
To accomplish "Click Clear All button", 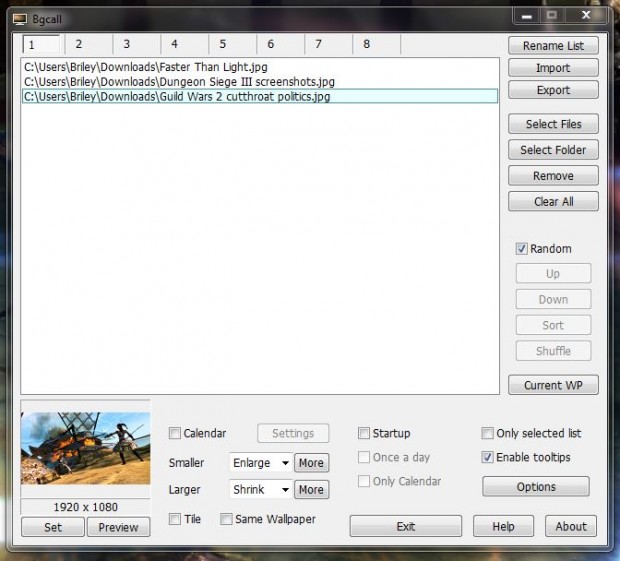I will click(553, 202).
